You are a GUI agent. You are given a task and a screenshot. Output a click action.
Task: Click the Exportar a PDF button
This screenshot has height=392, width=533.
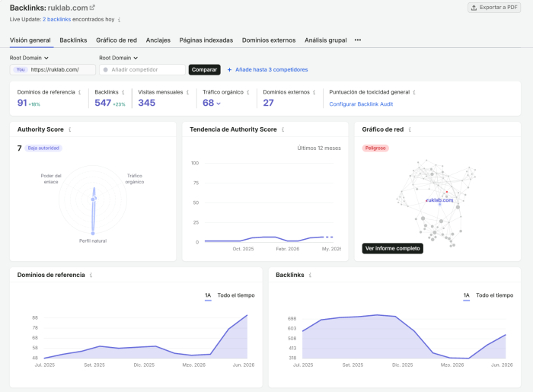point(494,8)
